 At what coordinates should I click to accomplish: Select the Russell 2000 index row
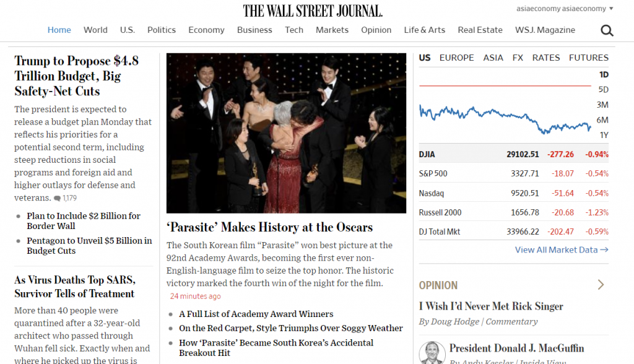click(513, 212)
